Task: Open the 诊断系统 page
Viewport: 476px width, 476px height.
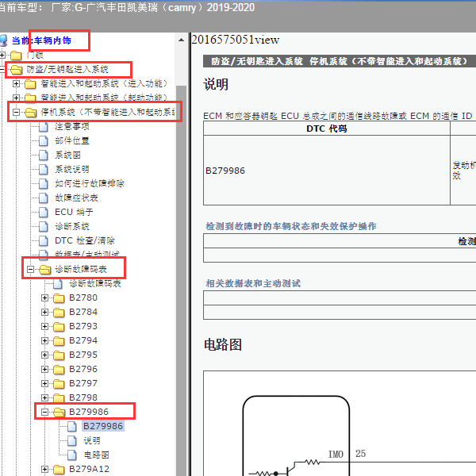Action: coord(72,226)
